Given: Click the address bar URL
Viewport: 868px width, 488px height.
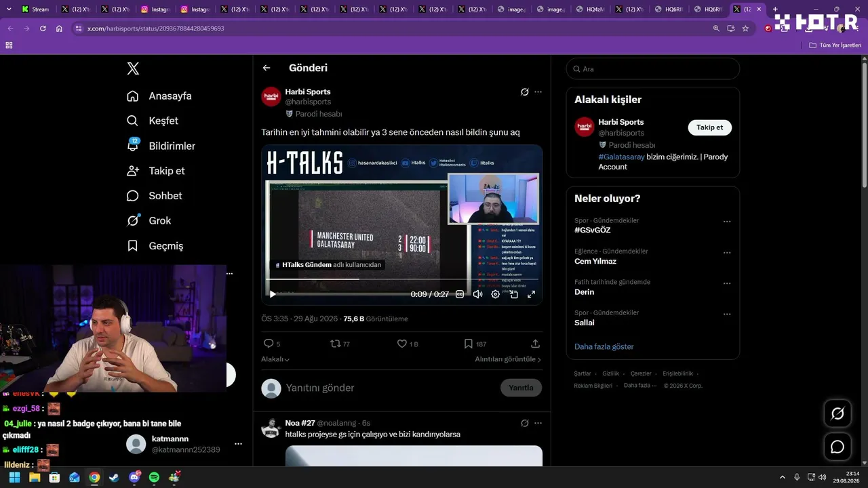Looking at the screenshot, I should click(x=155, y=28).
